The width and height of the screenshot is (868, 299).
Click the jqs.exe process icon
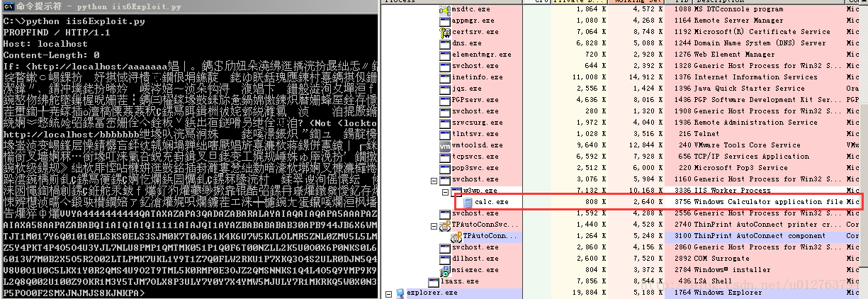pos(445,89)
